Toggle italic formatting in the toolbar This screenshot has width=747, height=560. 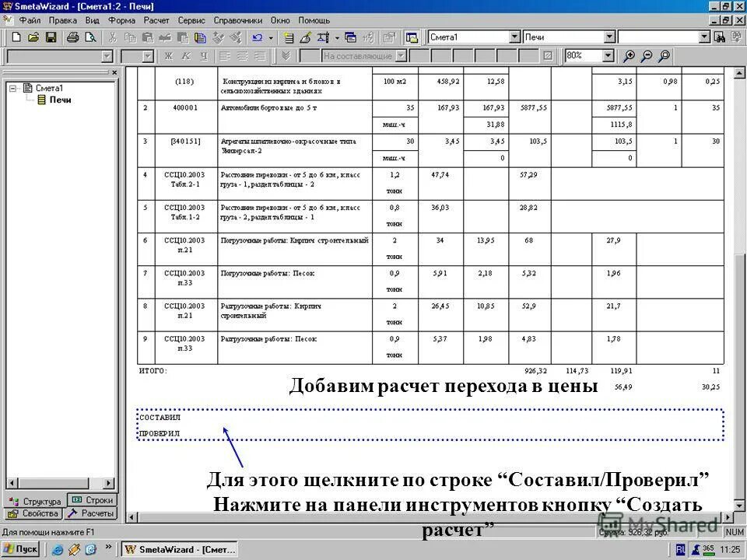(184, 55)
